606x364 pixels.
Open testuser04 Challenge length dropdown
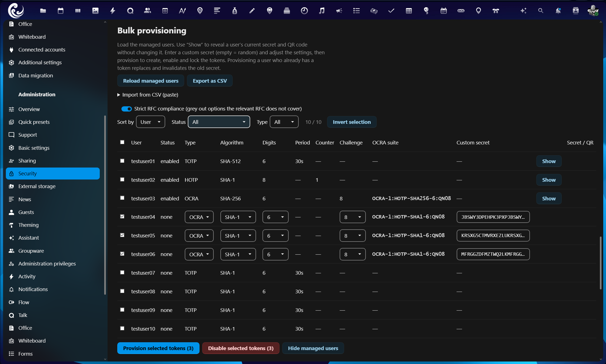(x=353, y=217)
